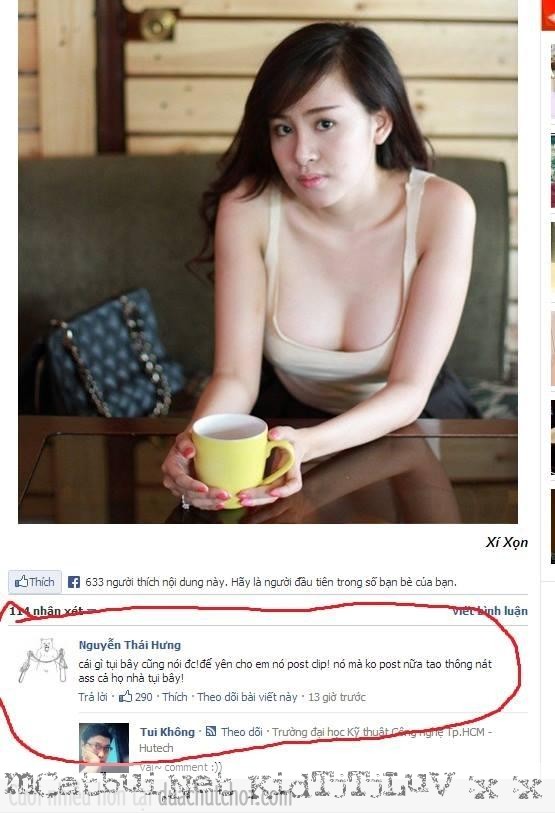
Task: Click the Thích like button
Action: point(35,582)
